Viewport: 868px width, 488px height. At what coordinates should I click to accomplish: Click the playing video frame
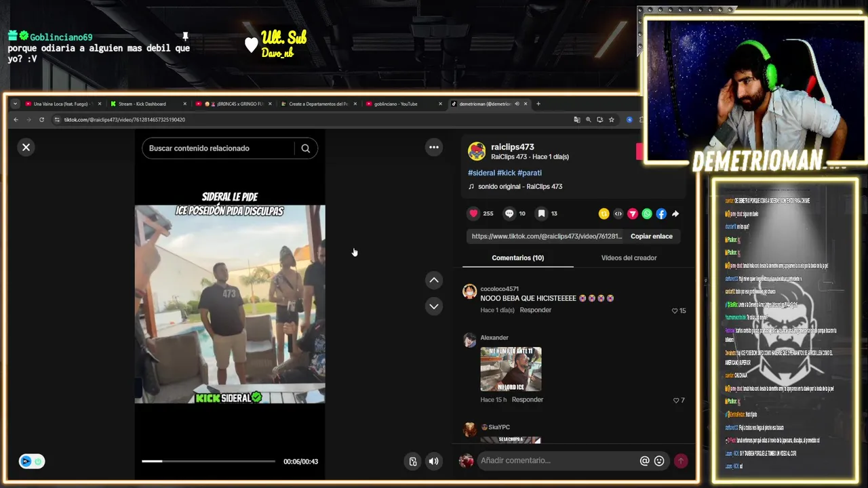click(230, 304)
